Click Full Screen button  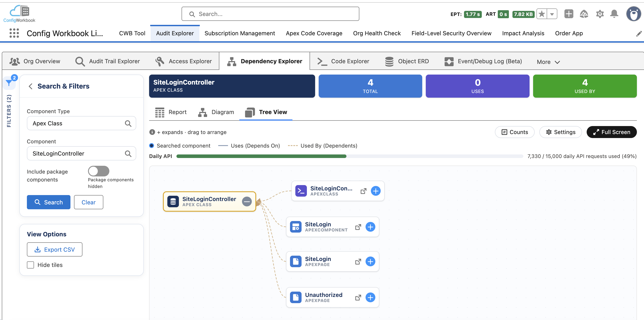tap(612, 132)
